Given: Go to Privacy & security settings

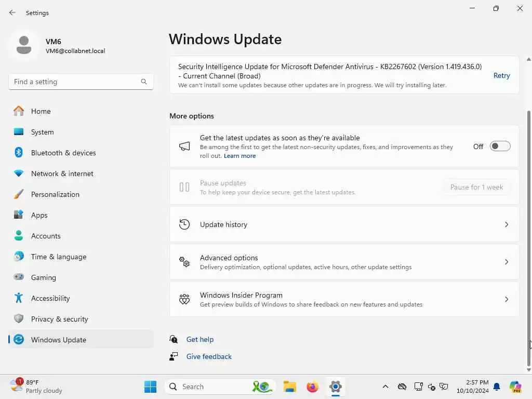Looking at the screenshot, I should point(81,318).
